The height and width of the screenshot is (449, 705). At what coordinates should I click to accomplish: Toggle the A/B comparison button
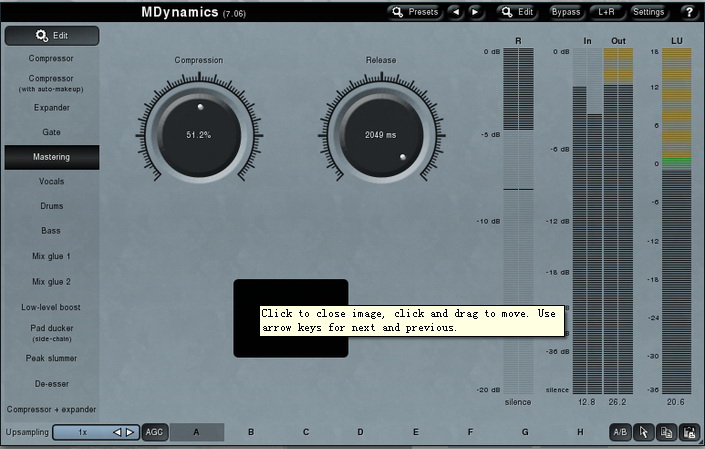click(x=620, y=432)
